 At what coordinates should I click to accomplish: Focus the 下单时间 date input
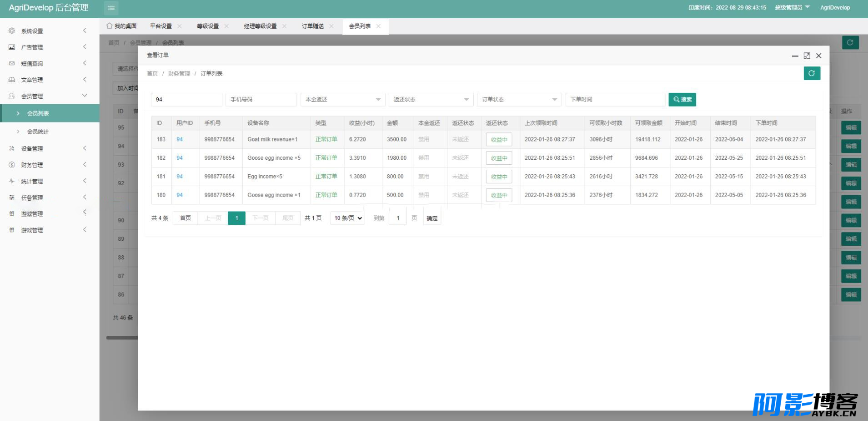[x=615, y=99]
